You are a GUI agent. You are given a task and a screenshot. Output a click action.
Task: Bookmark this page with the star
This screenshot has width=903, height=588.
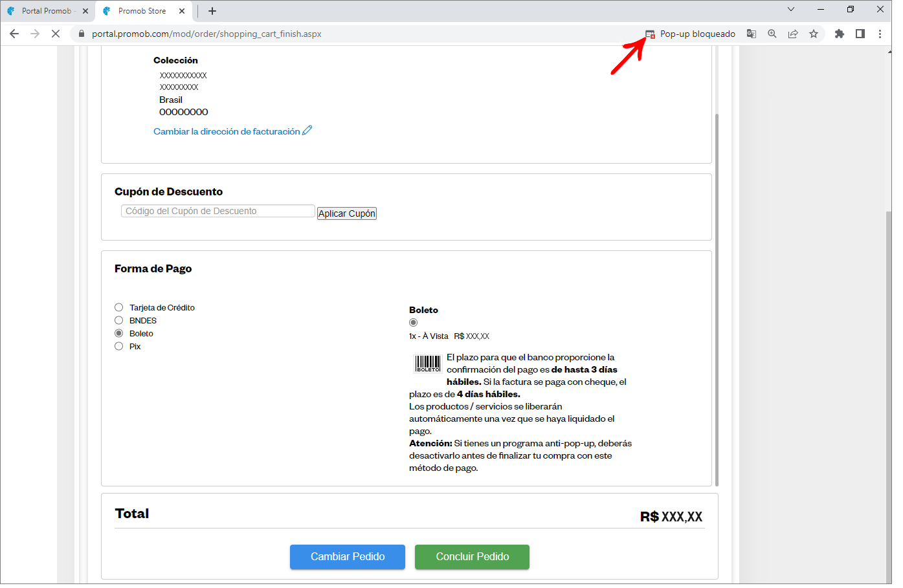814,34
